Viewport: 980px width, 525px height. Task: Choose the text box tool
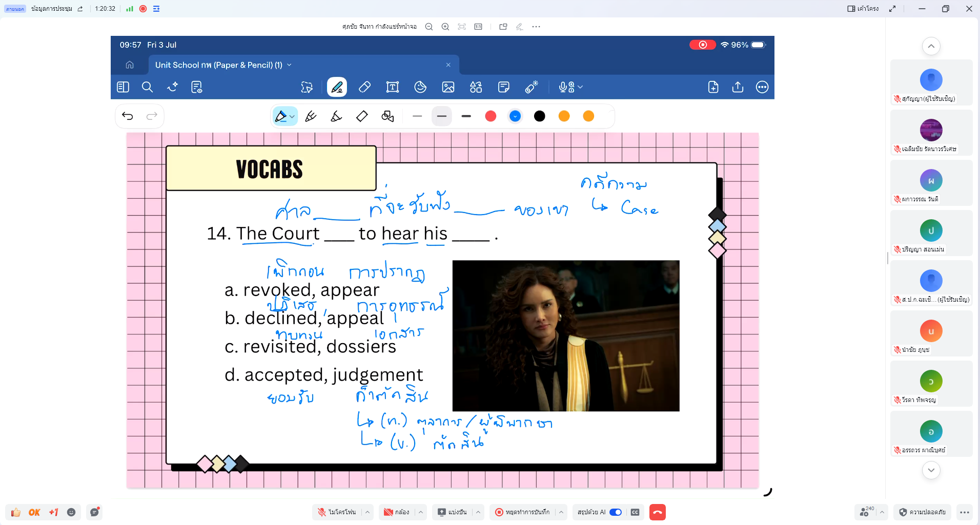pos(393,87)
